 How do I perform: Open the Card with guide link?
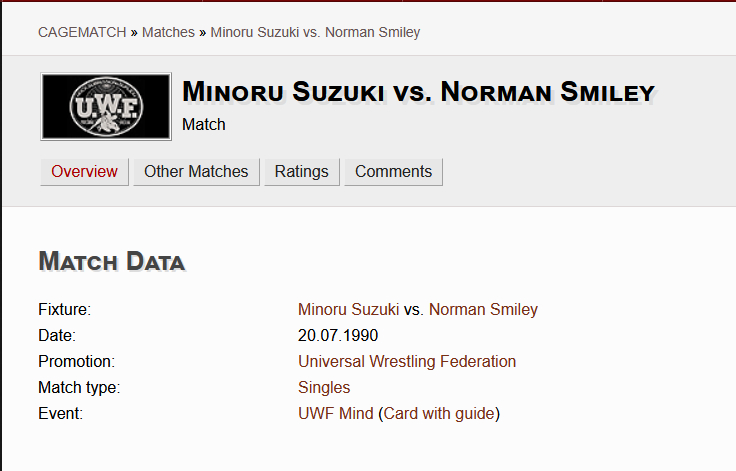point(439,414)
